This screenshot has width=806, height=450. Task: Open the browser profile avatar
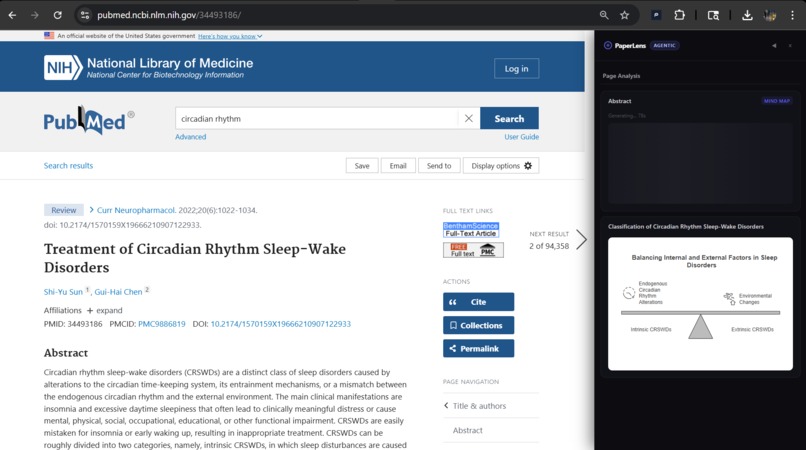(x=770, y=15)
